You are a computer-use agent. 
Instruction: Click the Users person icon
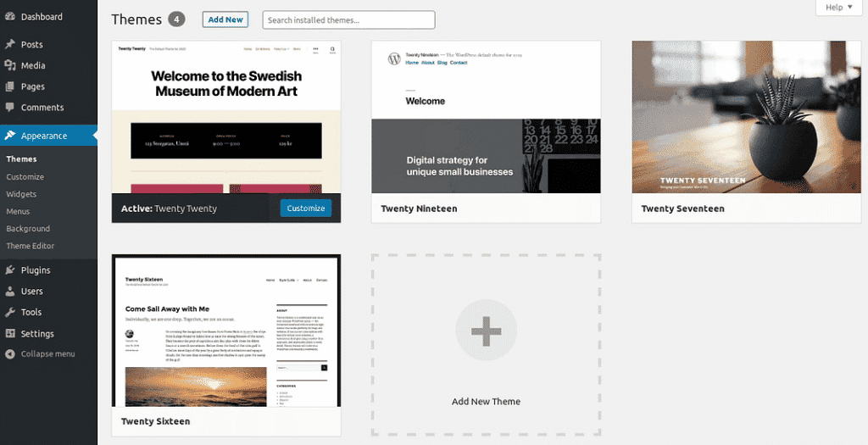(10, 291)
